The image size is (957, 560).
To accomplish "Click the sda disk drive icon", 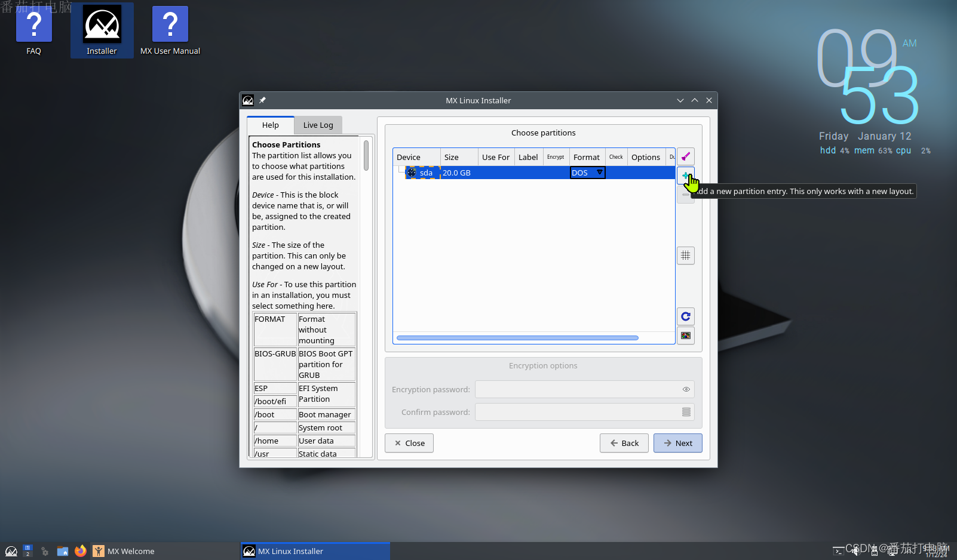I will point(412,173).
